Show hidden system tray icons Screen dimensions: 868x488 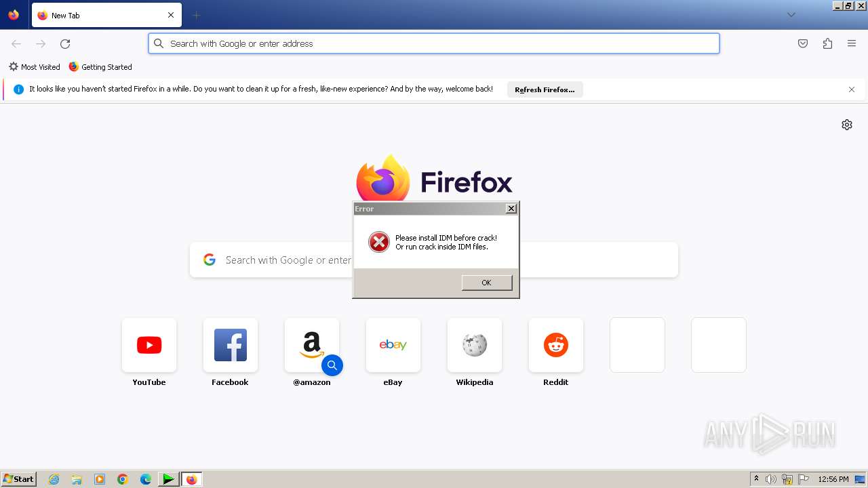(757, 479)
